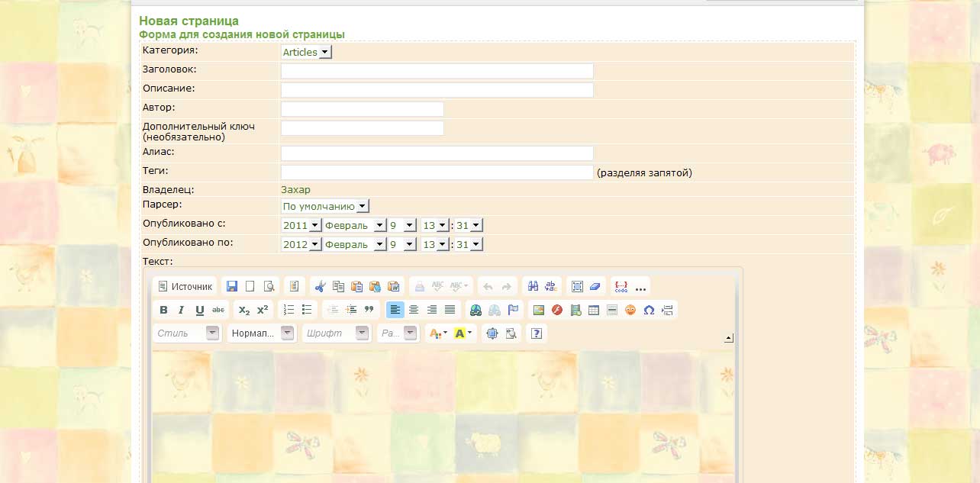Click the Align Center icon

(414, 310)
